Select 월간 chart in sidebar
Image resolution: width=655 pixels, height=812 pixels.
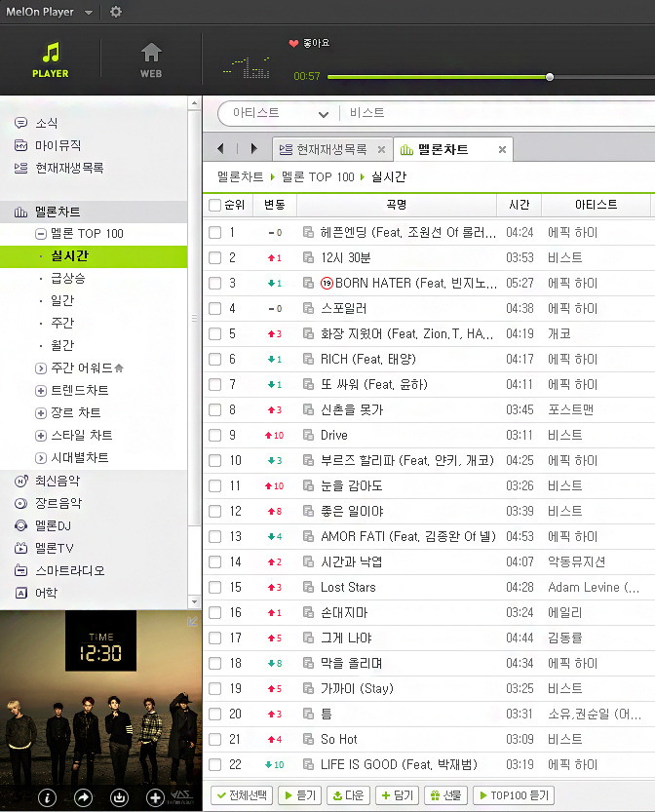click(62, 345)
